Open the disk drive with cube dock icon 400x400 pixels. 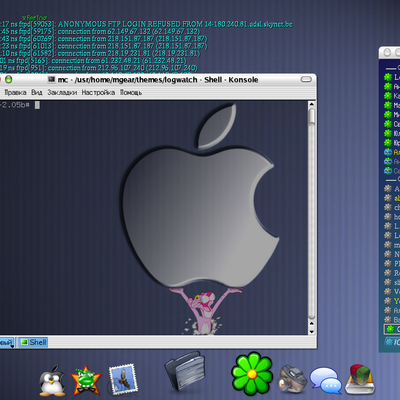[360, 379]
